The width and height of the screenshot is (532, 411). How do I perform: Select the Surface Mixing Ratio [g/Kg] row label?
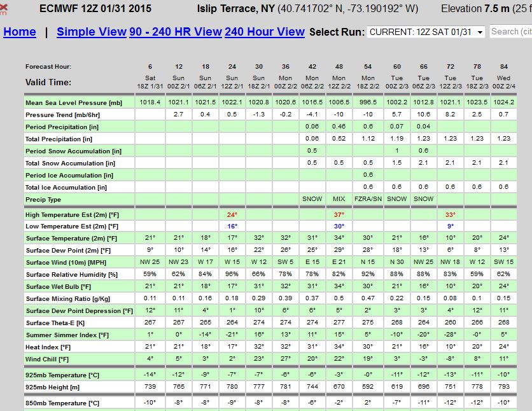[68, 299]
